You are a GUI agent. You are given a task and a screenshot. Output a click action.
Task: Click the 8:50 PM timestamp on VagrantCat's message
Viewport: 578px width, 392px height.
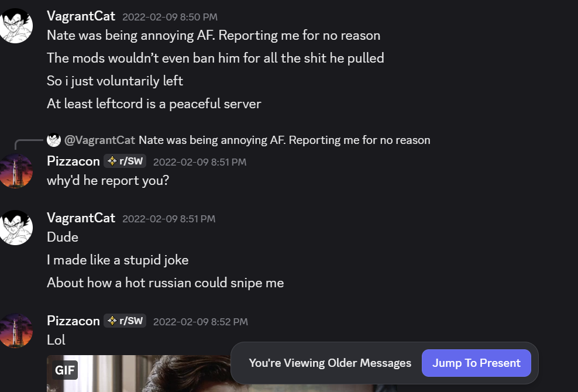pos(170,17)
